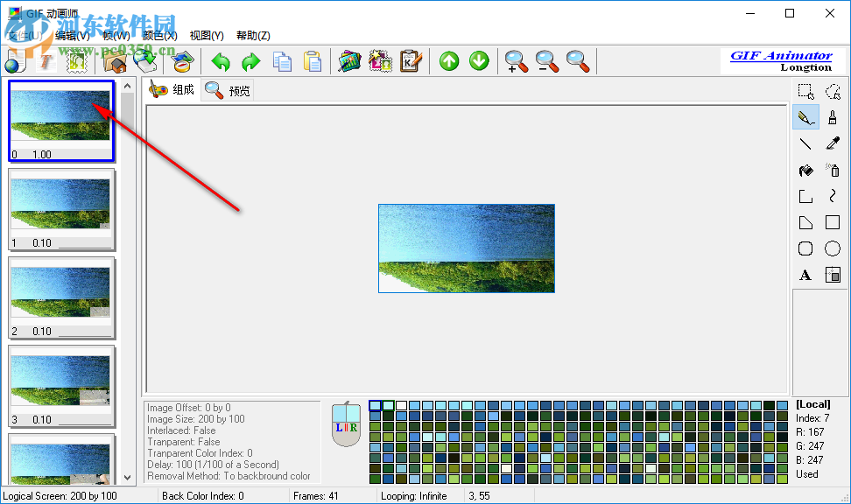
Task: Open the 帧(W) menu
Action: [116, 36]
